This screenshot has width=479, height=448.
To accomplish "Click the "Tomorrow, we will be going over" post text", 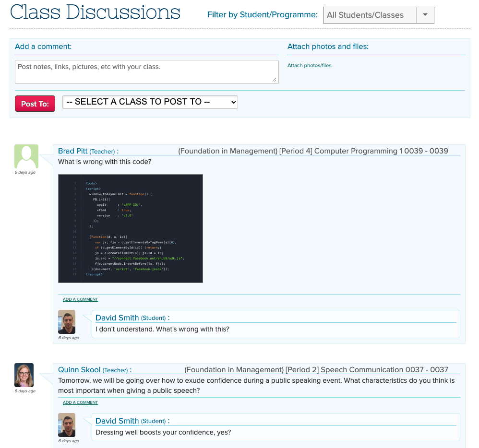I will [x=256, y=385].
